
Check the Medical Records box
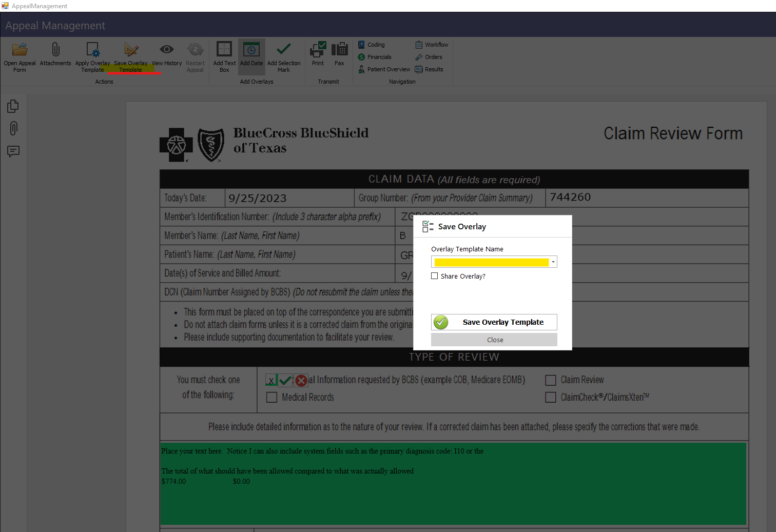click(272, 397)
